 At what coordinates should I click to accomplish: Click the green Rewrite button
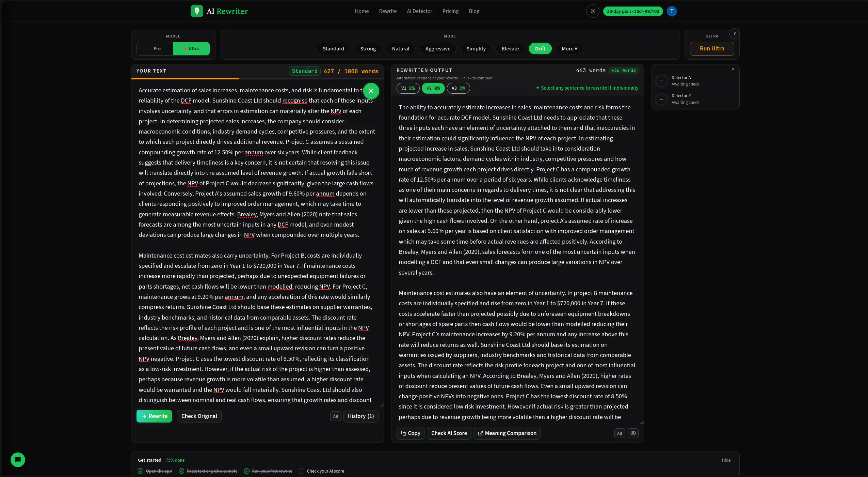click(154, 416)
